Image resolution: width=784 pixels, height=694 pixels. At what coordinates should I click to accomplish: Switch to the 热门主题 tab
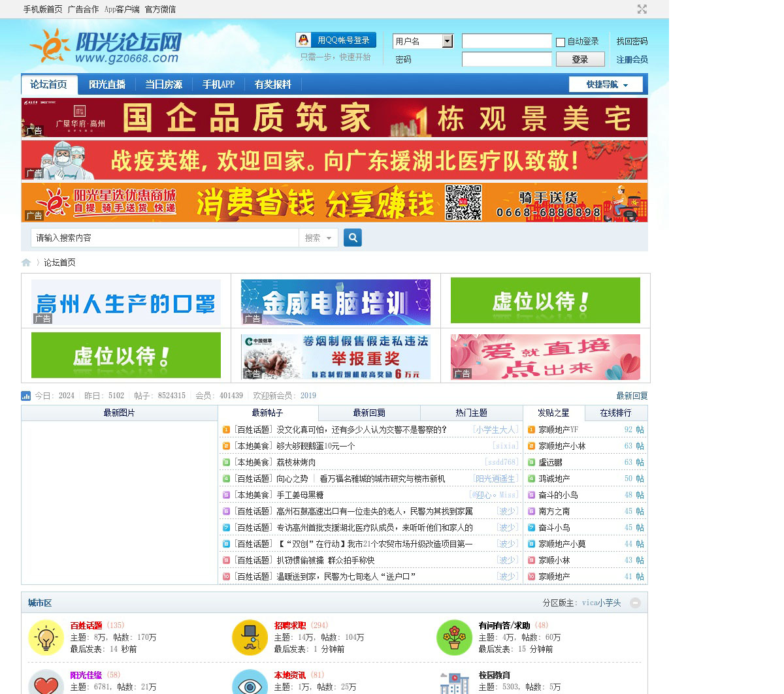471,413
